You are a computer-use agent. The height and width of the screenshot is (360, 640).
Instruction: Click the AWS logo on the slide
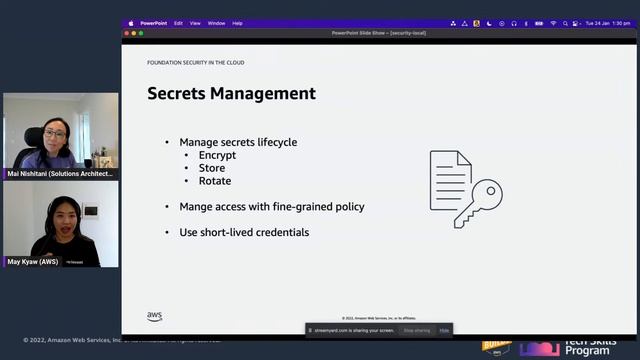[155, 316]
